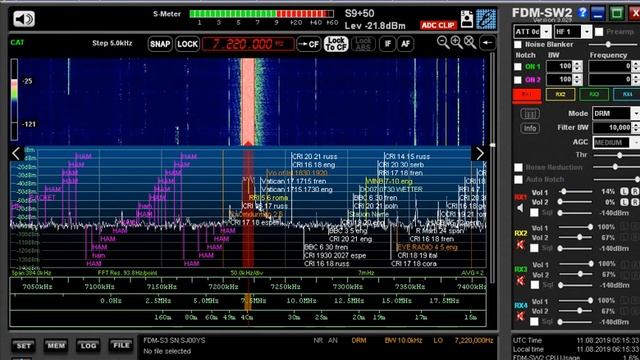Image resolution: width=640 pixels, height=360 pixels.
Task: Unmute RX2 via its crossed speaker icon
Action: pyautogui.click(x=520, y=244)
